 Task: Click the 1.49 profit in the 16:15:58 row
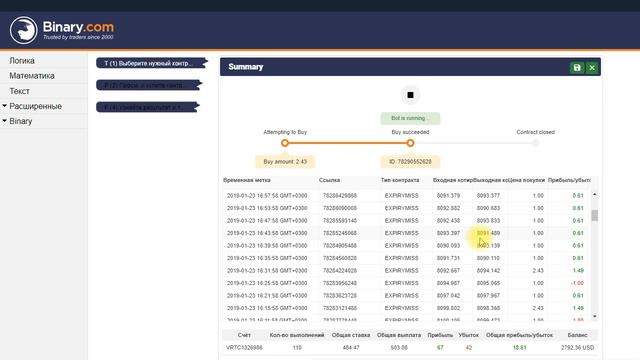(x=578, y=308)
